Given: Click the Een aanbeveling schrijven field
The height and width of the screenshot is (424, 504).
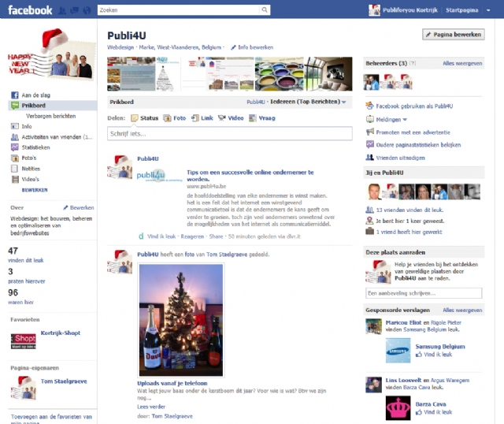Looking at the screenshot, I should coord(424,293).
